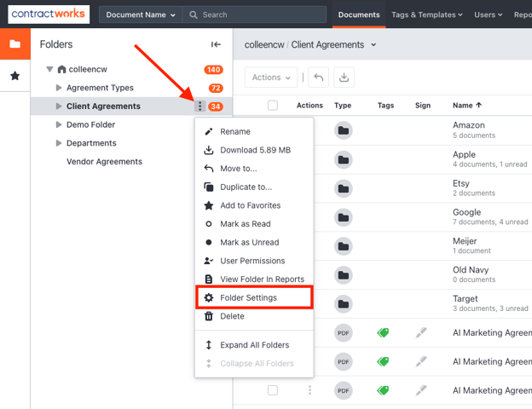Open Favorites star icon in sidebar
This screenshot has width=532, height=409.
(14, 77)
